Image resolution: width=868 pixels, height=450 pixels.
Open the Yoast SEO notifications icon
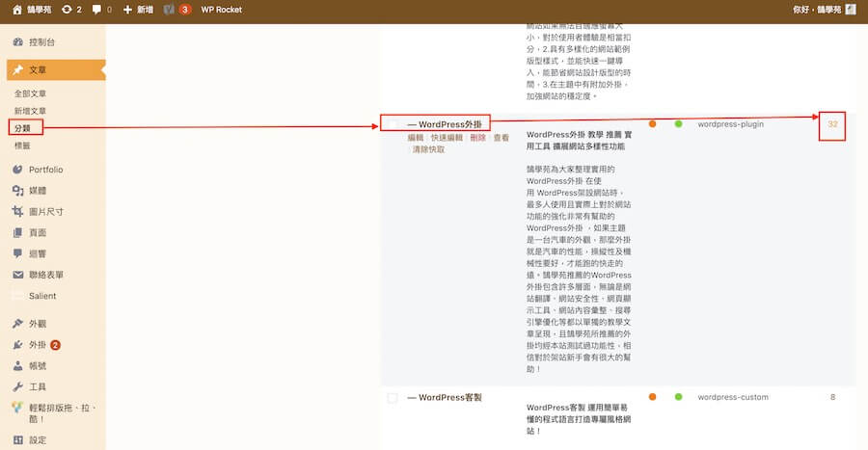click(x=169, y=10)
